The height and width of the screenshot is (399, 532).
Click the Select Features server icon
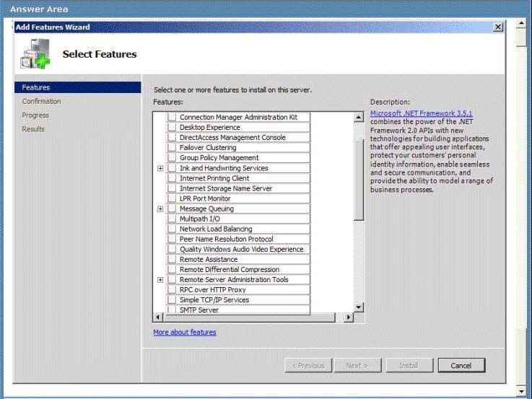click(35, 53)
